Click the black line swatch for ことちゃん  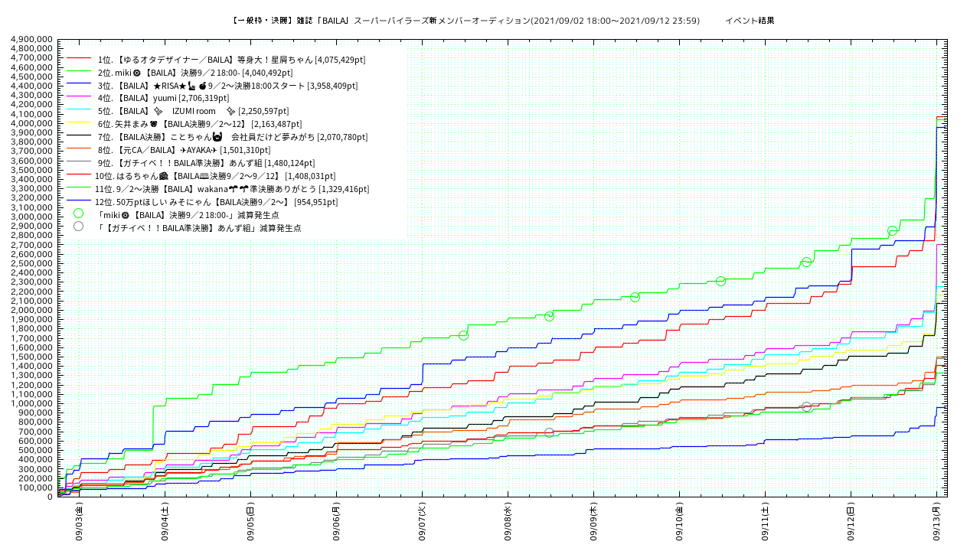point(79,137)
